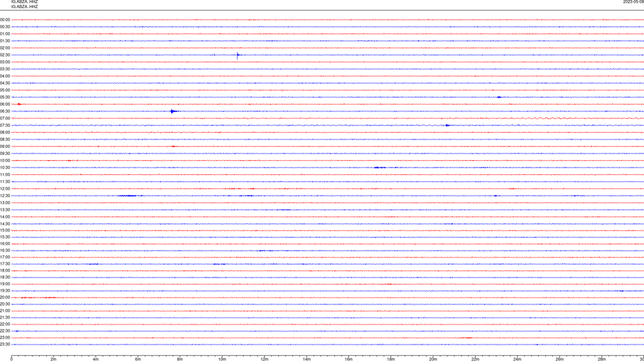Select the 22:30 row label
644x362 pixels.
pos(5,330)
